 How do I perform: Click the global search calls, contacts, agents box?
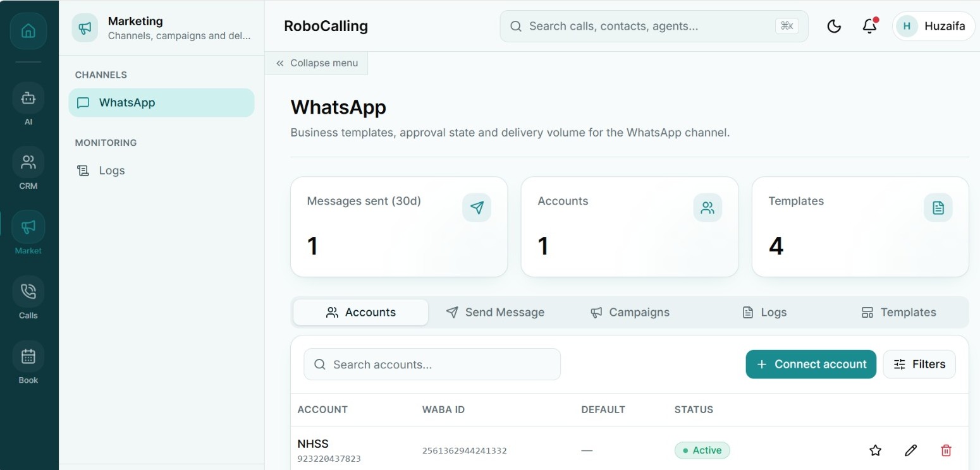(654, 26)
